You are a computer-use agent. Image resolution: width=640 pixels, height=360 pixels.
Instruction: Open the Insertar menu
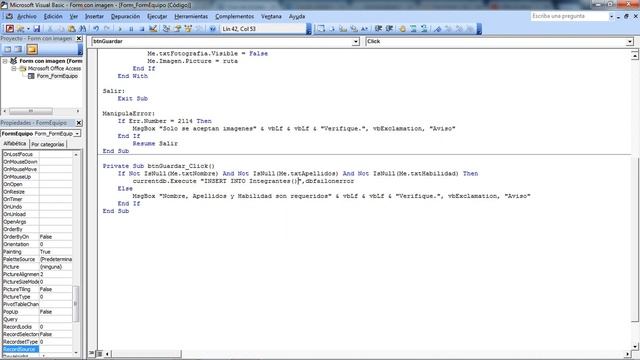click(x=94, y=16)
